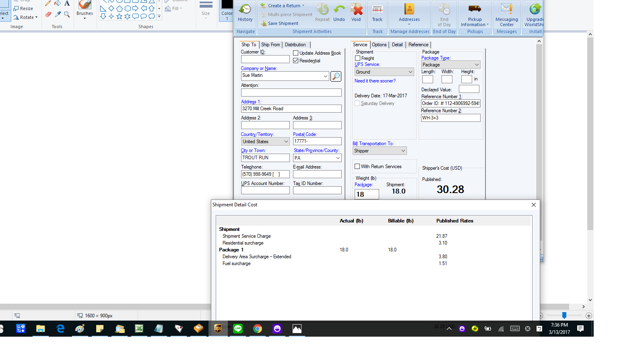Select the Ship To tab

click(249, 45)
